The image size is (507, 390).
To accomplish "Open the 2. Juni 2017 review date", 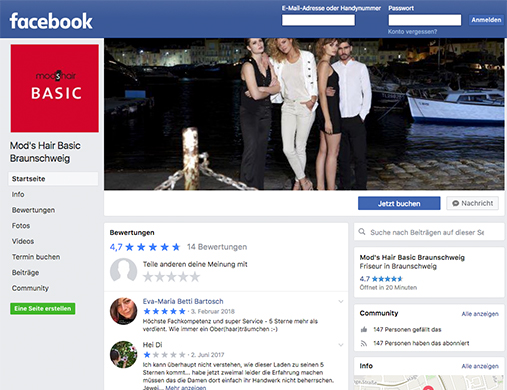I will coord(207,355).
